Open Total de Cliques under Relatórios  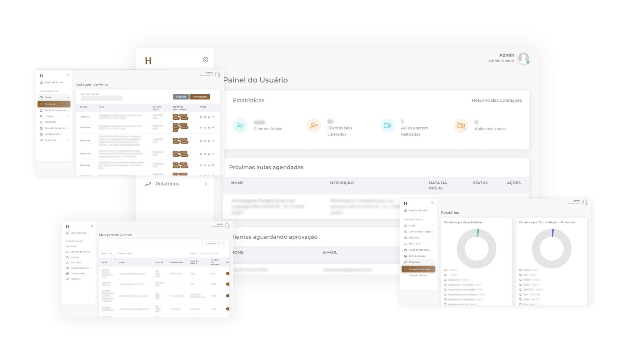click(418, 275)
